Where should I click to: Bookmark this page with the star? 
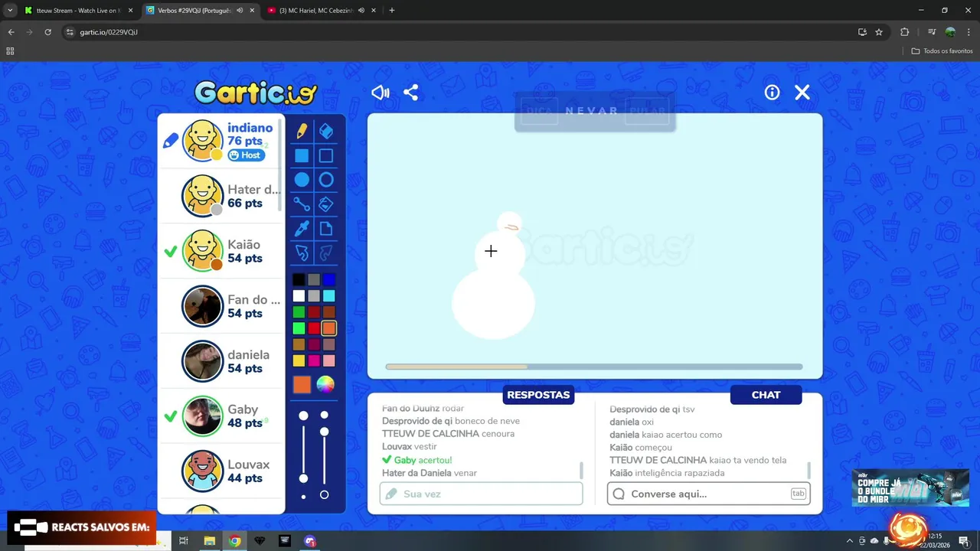pos(879,32)
